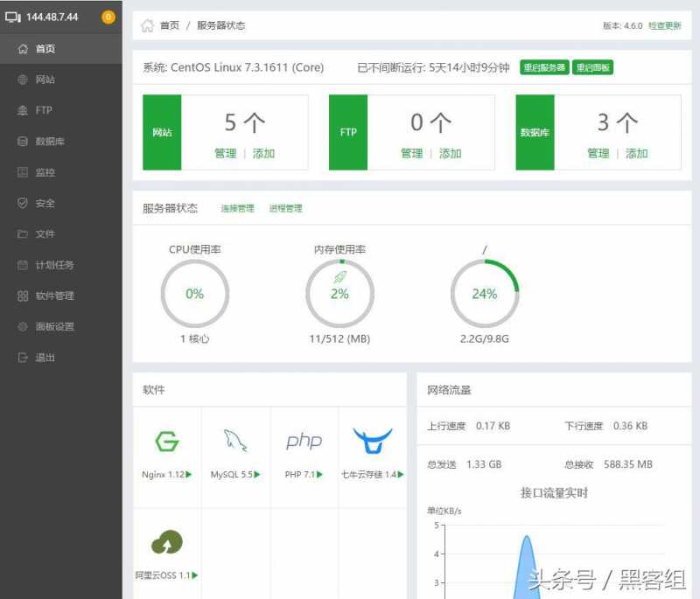
Task: Click the rocket icon in memory gauge
Action: 340,277
